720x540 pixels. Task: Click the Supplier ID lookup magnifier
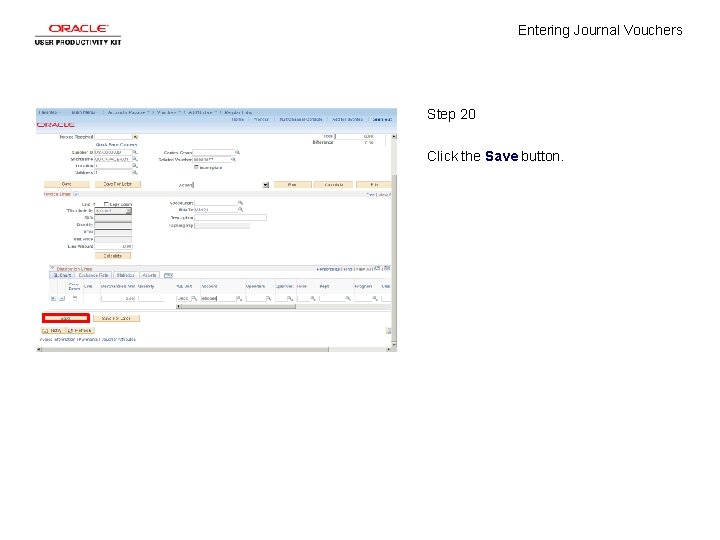[x=135, y=152]
